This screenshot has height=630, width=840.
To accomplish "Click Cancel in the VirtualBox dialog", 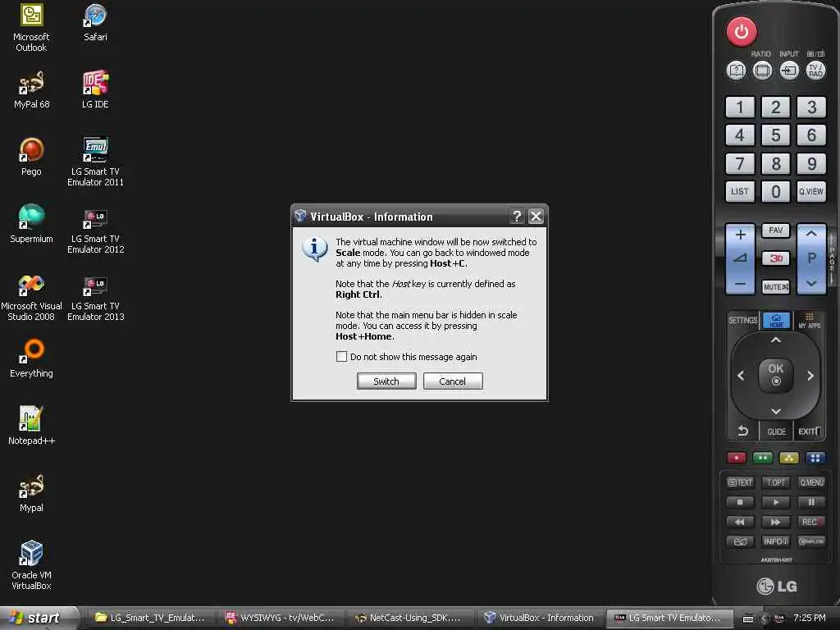I will coord(453,381).
